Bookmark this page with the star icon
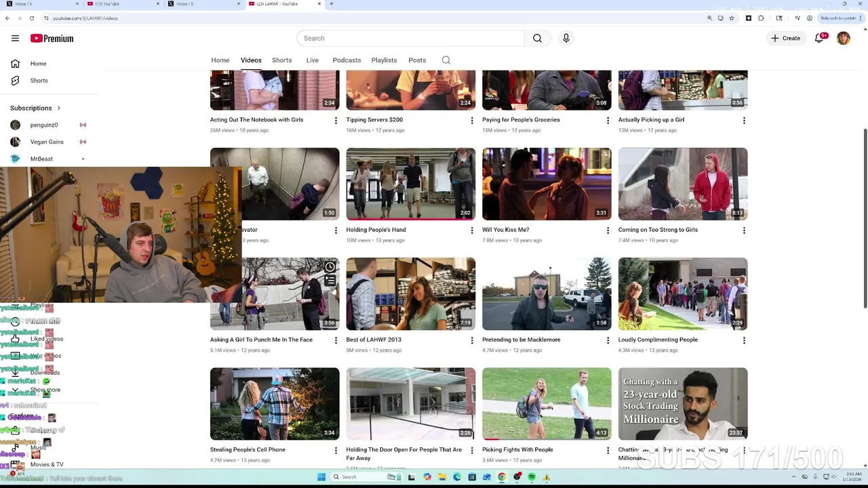 732,18
